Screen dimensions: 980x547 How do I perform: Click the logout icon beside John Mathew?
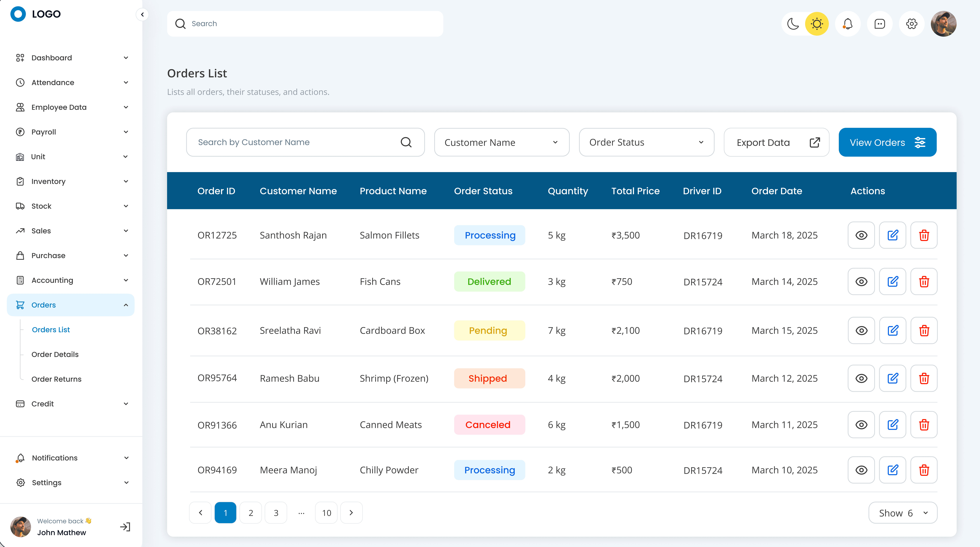[x=125, y=527]
